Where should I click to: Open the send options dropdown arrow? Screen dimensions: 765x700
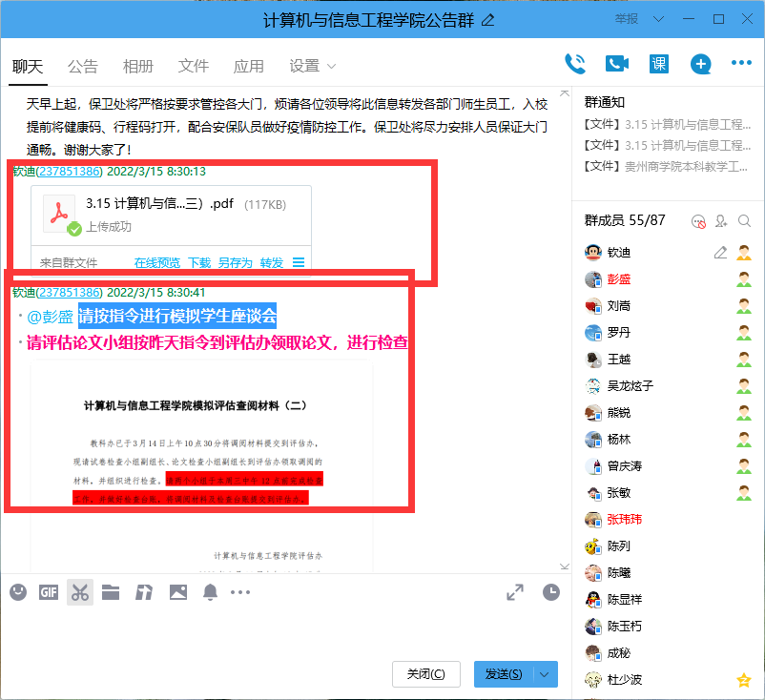(x=541, y=674)
